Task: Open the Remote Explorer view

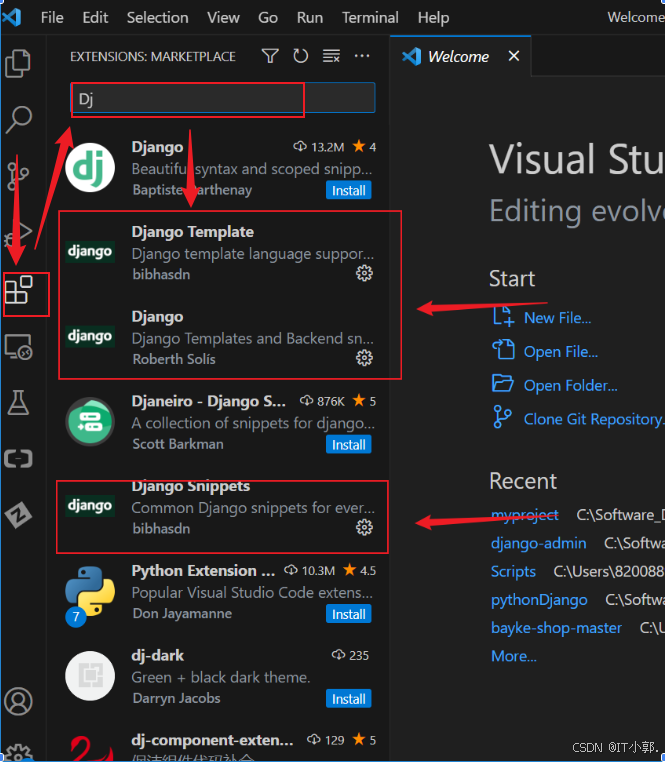Action: [18, 346]
